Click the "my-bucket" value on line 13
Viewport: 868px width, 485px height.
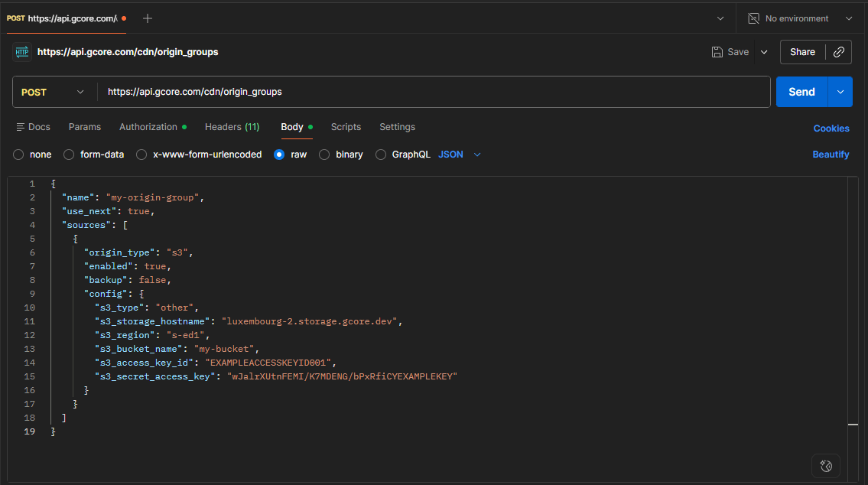pos(224,349)
